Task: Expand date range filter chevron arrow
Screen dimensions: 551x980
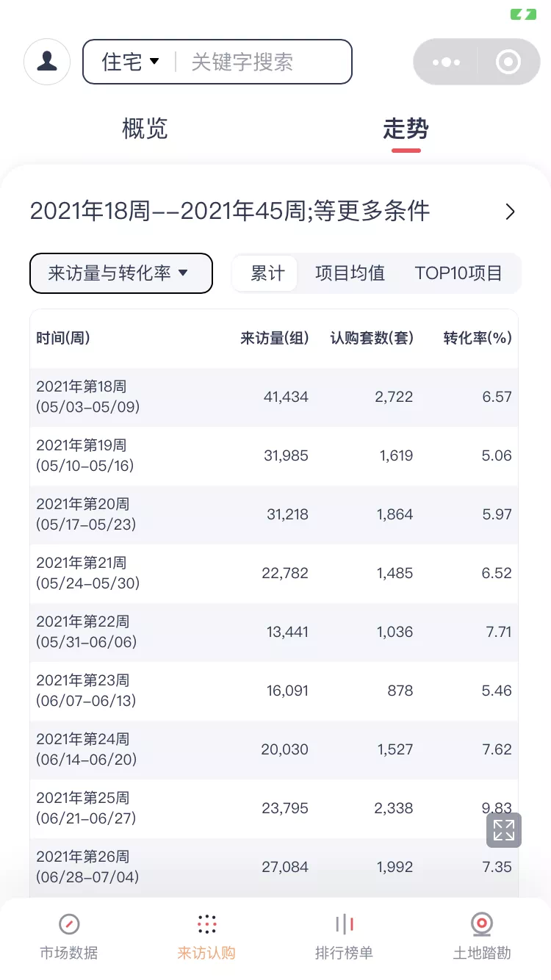Action: tap(510, 212)
